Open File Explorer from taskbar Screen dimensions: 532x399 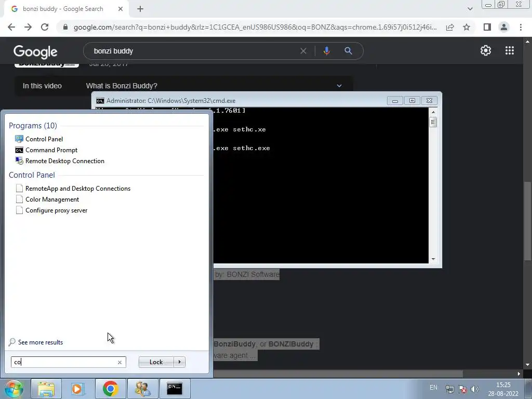pos(46,389)
